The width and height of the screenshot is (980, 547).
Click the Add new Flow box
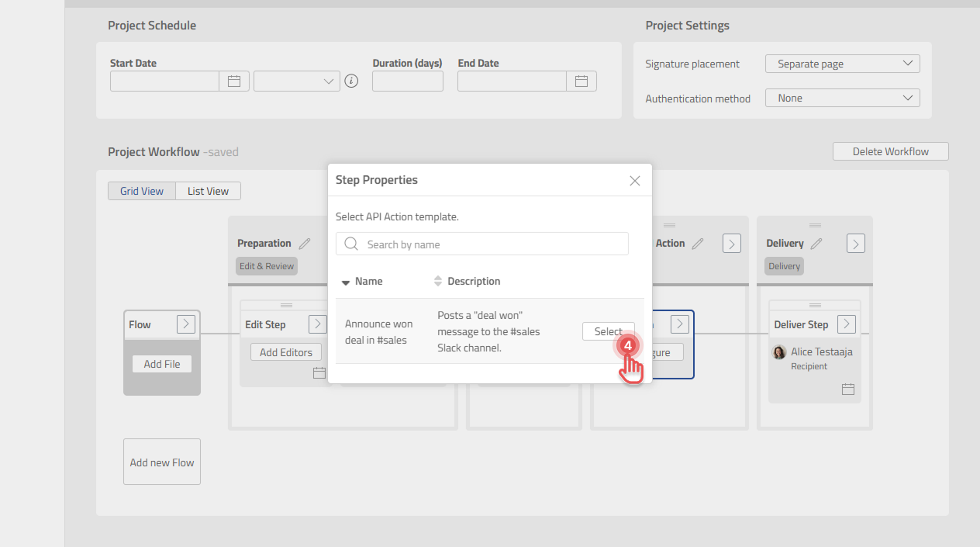pyautogui.click(x=162, y=462)
